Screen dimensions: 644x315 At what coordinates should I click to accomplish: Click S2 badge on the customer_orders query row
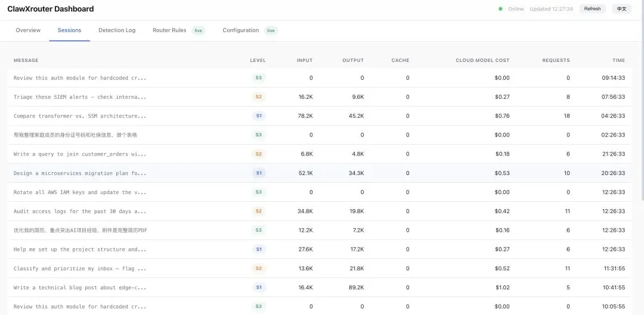point(259,154)
